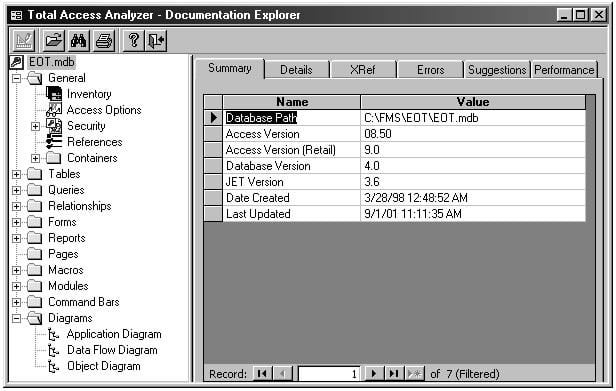Expand the Forms node

[16, 222]
